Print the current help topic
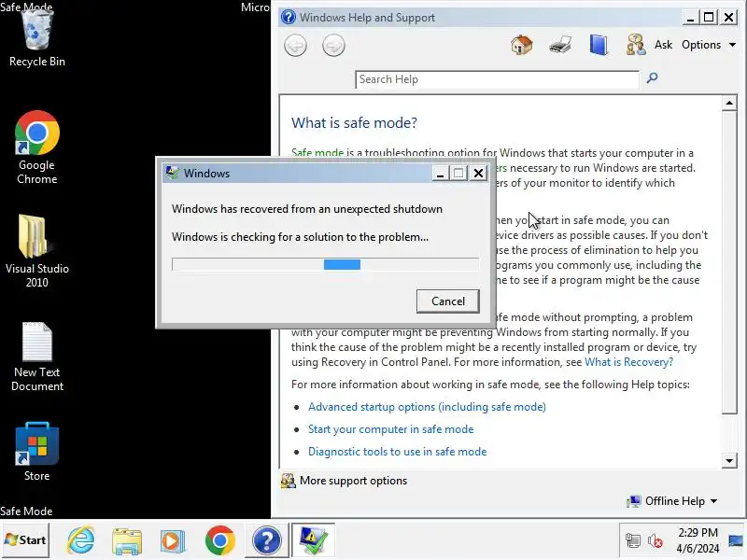The height and width of the screenshot is (560, 747). pyautogui.click(x=560, y=45)
